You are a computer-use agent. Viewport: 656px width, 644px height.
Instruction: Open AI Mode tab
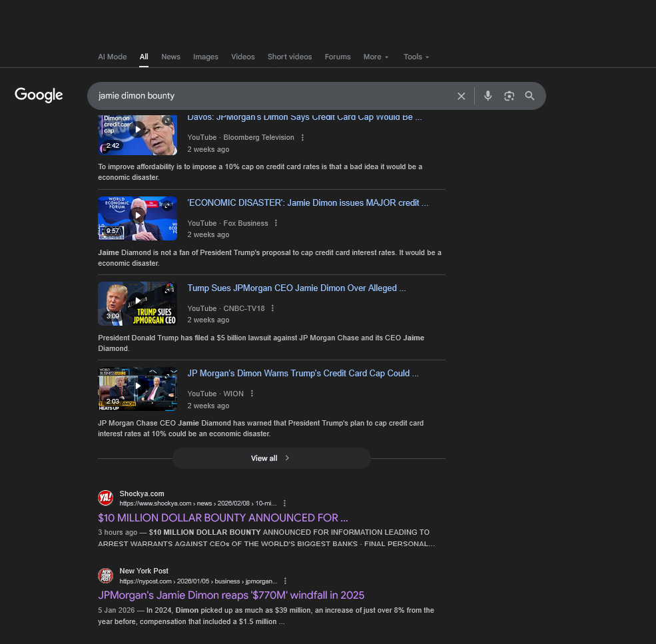click(x=112, y=57)
